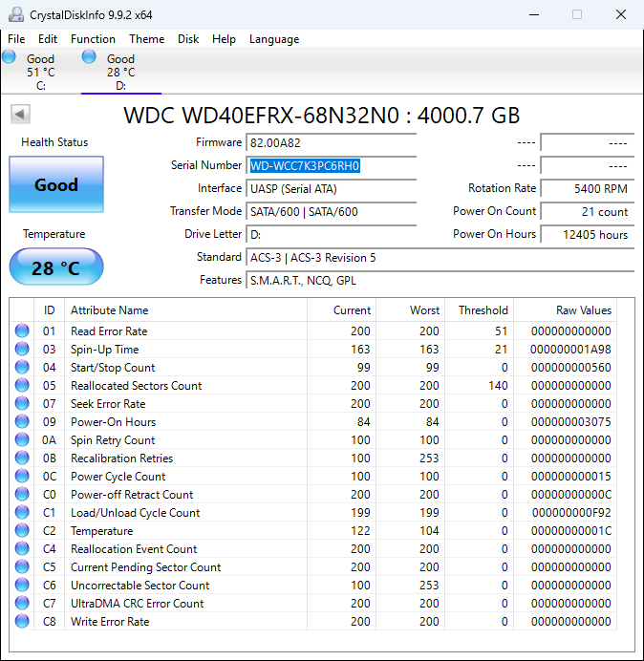Open the Language menu

[274, 39]
